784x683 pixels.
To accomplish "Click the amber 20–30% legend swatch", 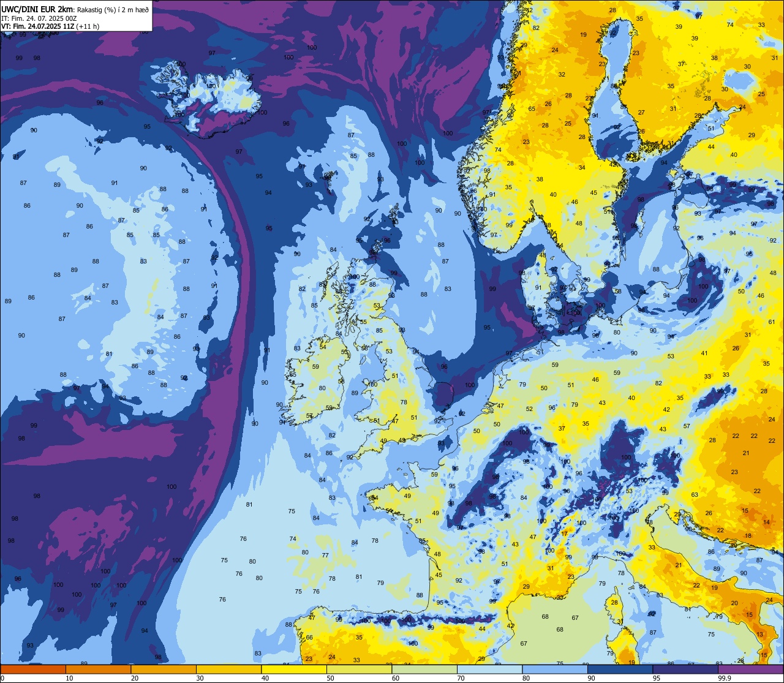I will 164,669.
